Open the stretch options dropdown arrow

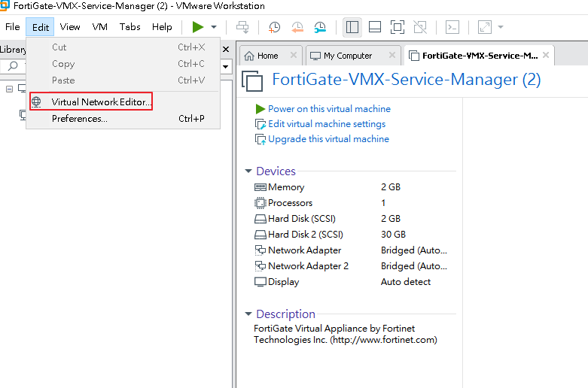(x=500, y=27)
